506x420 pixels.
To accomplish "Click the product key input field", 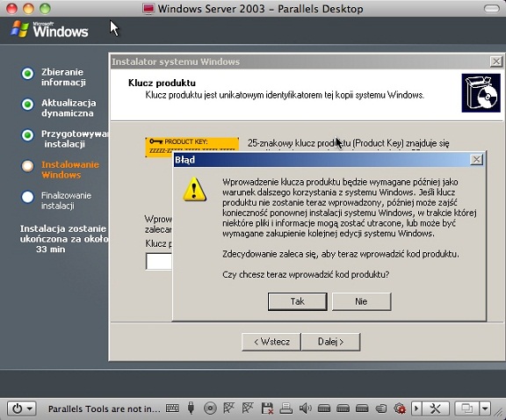I will [x=159, y=261].
